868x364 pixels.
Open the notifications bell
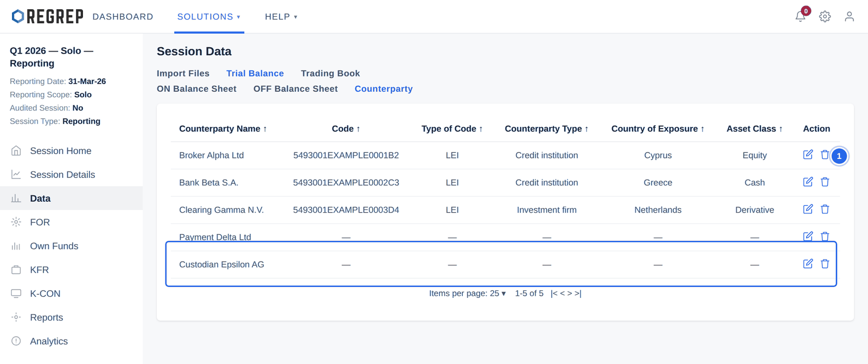coord(800,16)
